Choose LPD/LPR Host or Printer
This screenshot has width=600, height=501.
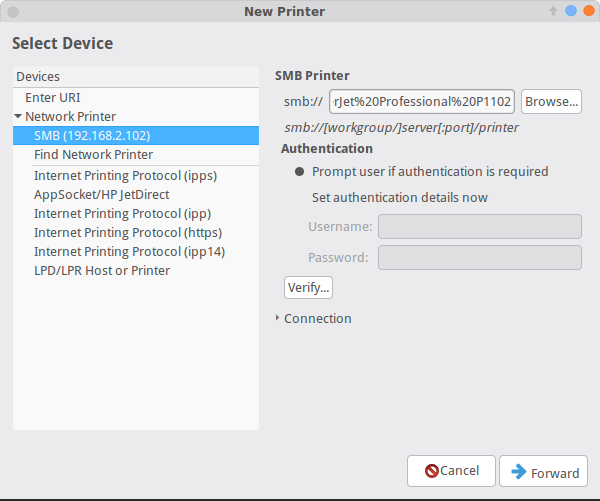click(x=101, y=271)
